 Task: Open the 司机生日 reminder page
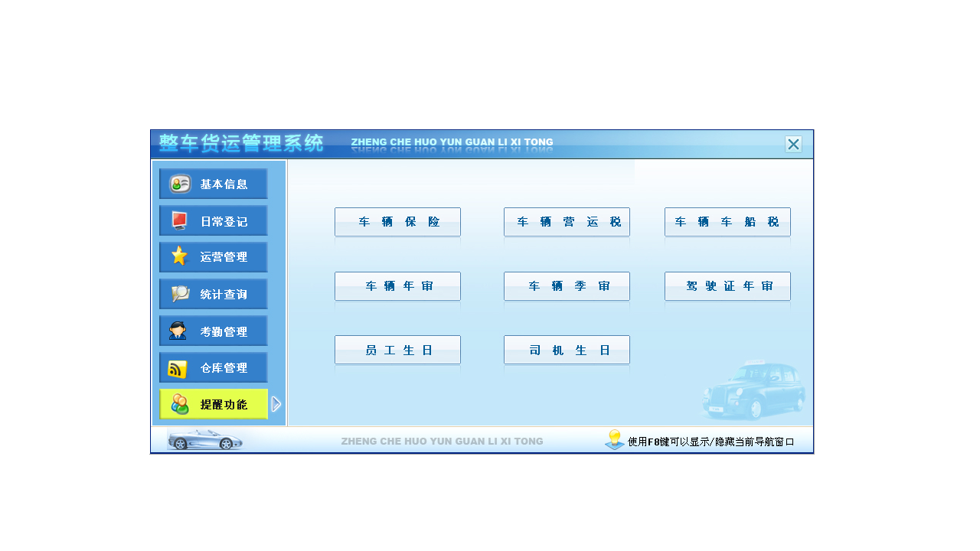point(567,349)
